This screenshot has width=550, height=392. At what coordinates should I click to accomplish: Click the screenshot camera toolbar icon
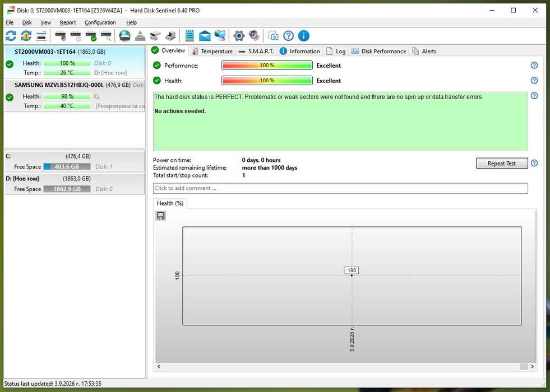pos(273,36)
